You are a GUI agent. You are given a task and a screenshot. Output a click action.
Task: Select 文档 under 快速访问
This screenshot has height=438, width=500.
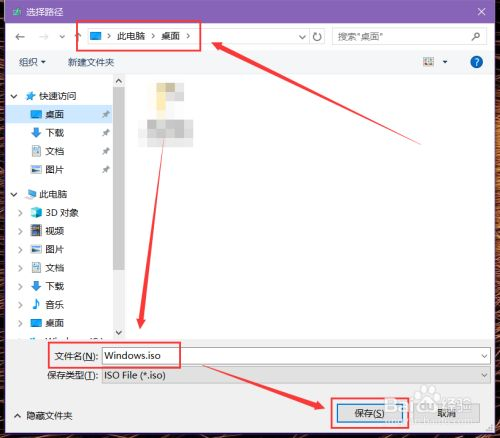[55, 151]
